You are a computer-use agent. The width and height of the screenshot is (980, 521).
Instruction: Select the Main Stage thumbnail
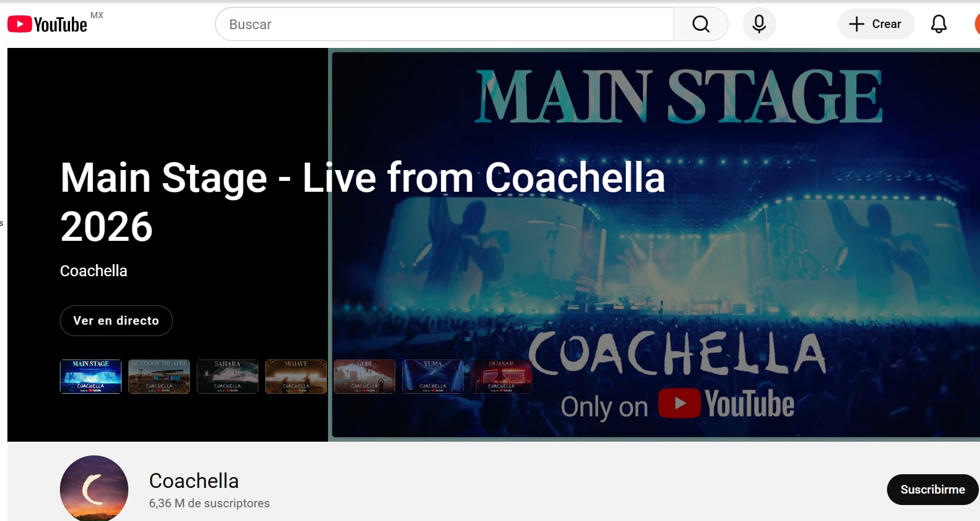(91, 377)
